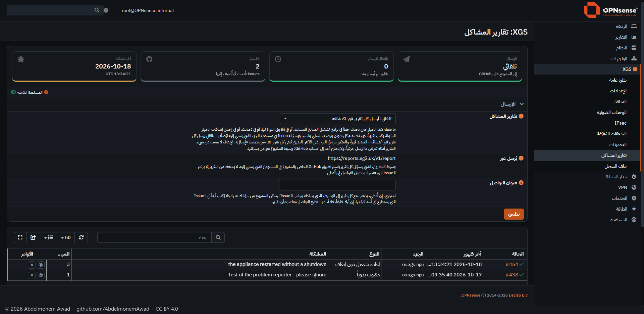Toggle the المساعدة الكاملة full help switch
Screen dimensions: 644x314
tap(13, 92)
